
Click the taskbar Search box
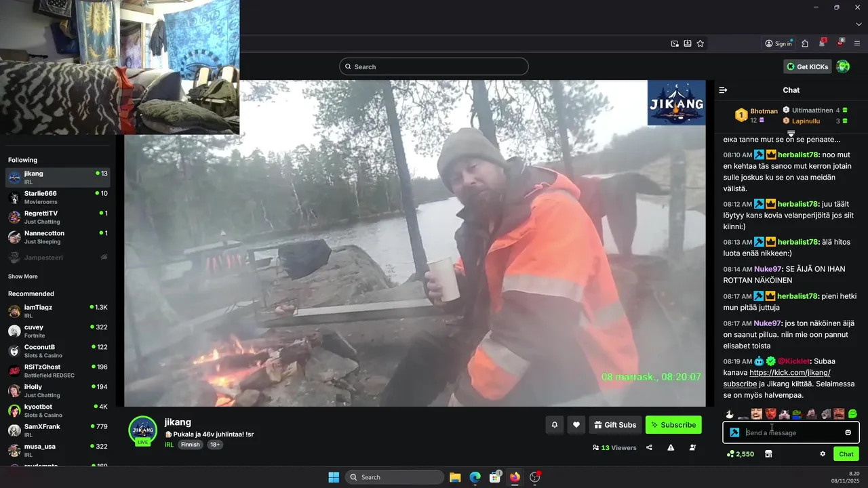coord(395,477)
